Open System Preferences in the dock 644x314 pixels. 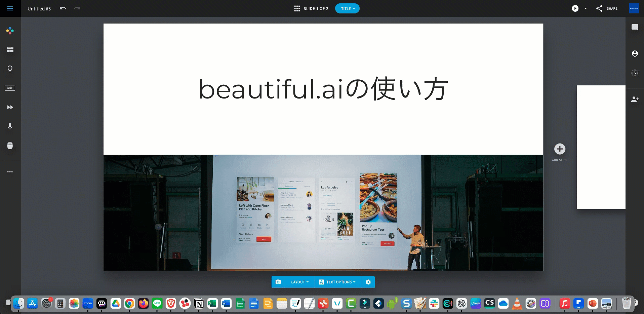tap(46, 304)
